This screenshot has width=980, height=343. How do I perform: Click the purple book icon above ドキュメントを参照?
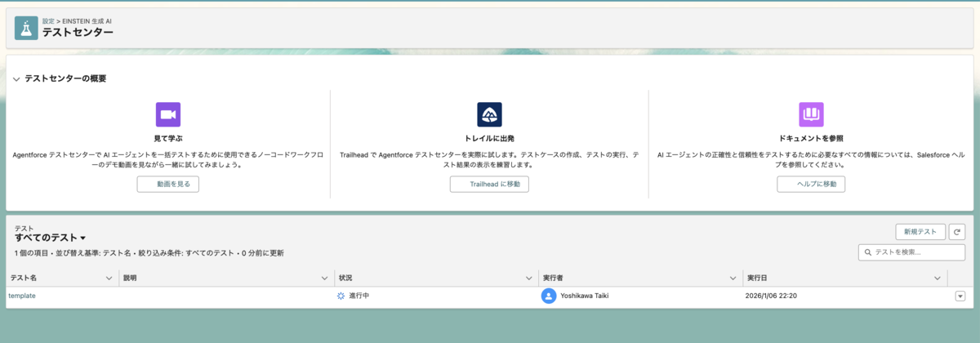811,114
